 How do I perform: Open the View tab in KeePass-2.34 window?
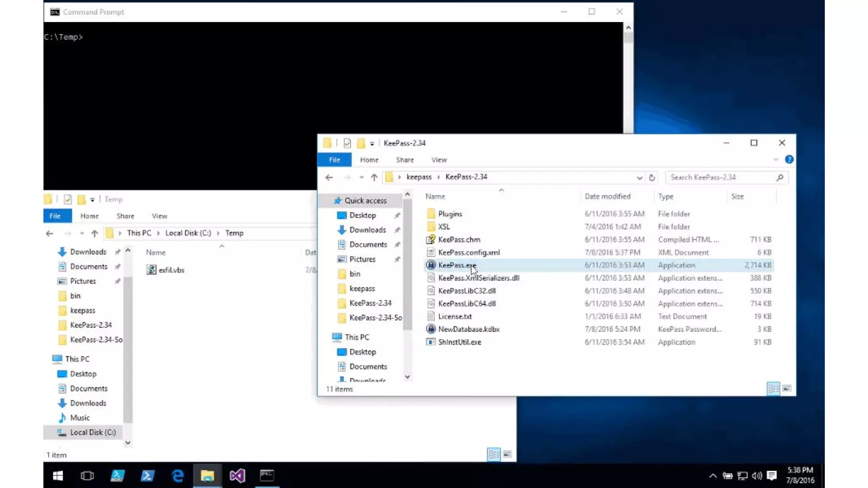[x=439, y=160]
